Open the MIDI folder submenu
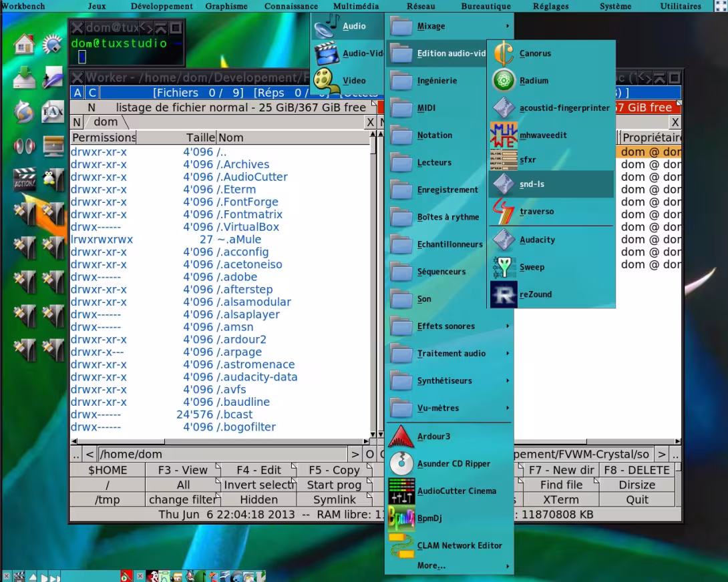This screenshot has height=582, width=728. point(436,108)
